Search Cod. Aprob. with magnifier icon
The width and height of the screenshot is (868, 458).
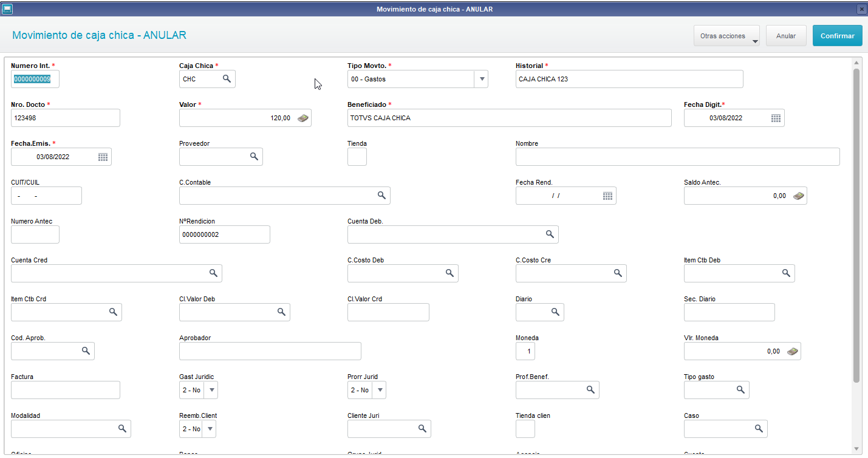(x=86, y=351)
